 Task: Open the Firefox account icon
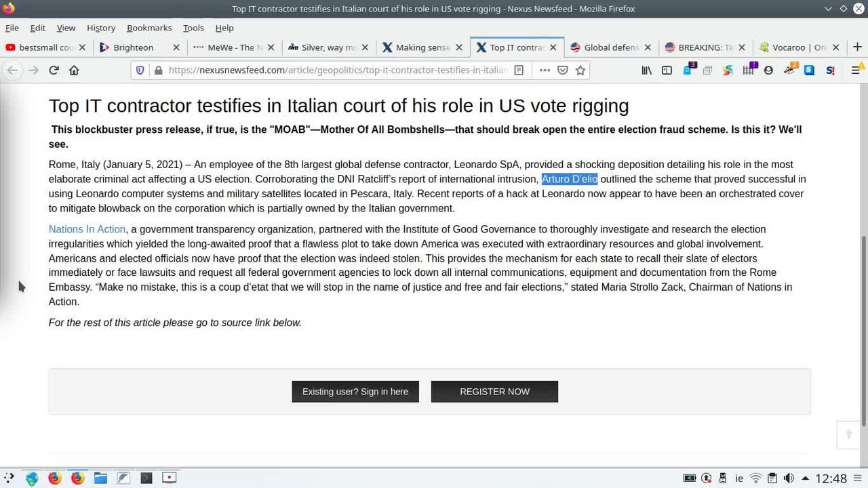768,70
